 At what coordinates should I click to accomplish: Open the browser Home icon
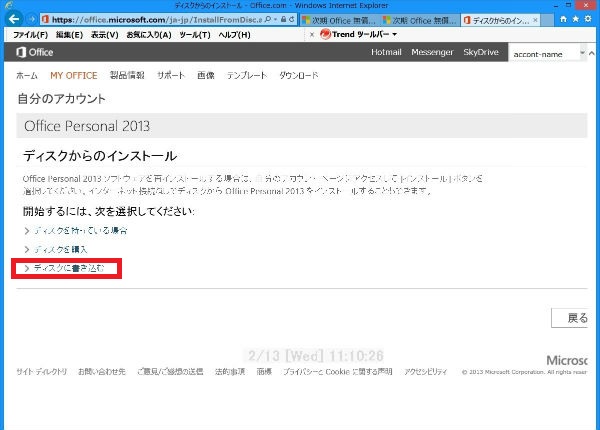coord(563,19)
